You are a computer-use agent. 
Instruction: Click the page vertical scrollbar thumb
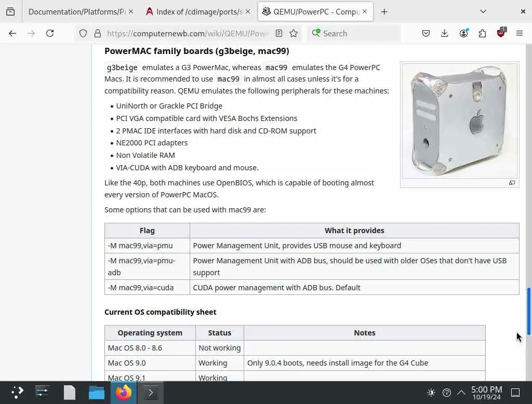[528, 311]
